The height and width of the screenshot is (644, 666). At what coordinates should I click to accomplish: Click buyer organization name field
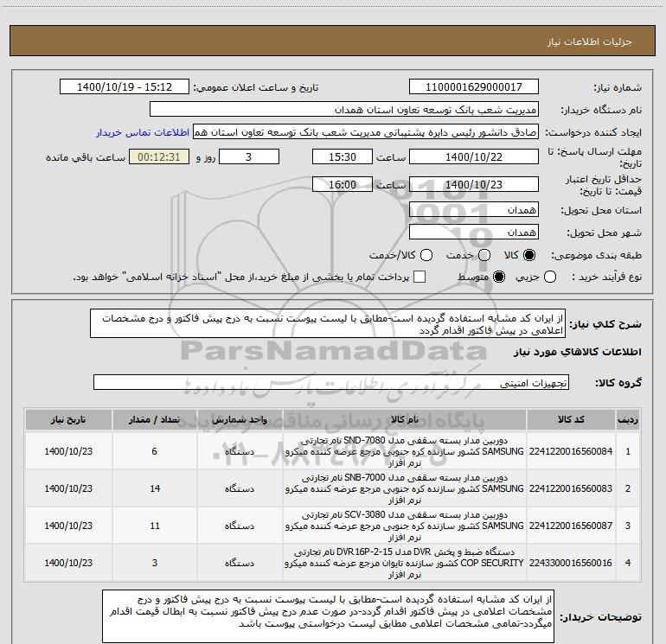pyautogui.click(x=344, y=110)
